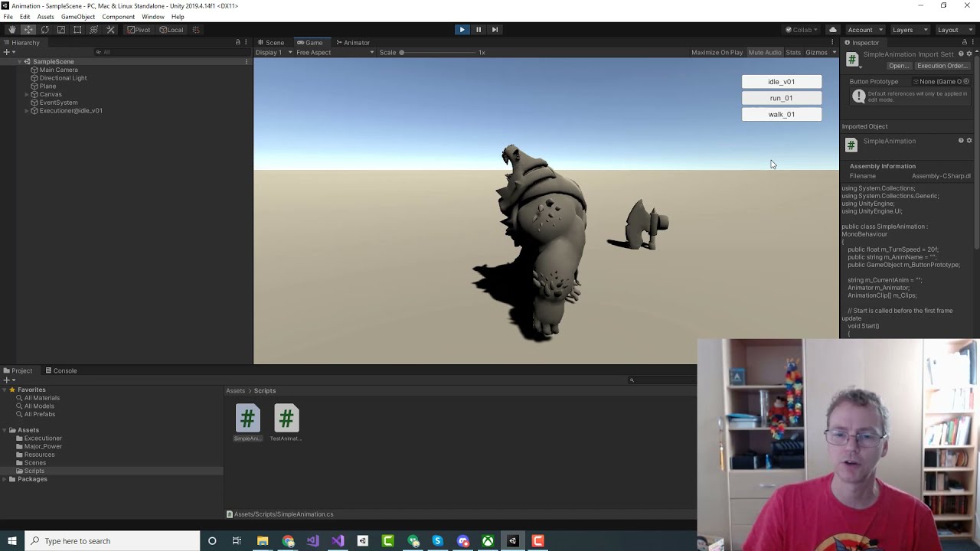Viewport: 980px width, 551px height.
Task: Toggle Pivot handle position
Action: click(x=139, y=30)
